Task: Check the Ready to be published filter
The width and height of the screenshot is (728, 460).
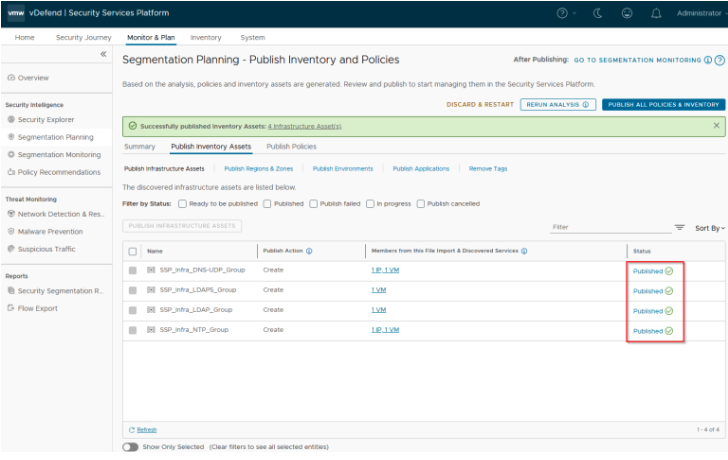Action: point(182,204)
